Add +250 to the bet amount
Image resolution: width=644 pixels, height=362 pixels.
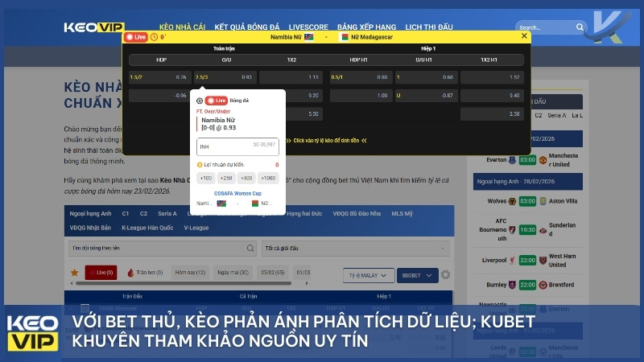(x=226, y=178)
